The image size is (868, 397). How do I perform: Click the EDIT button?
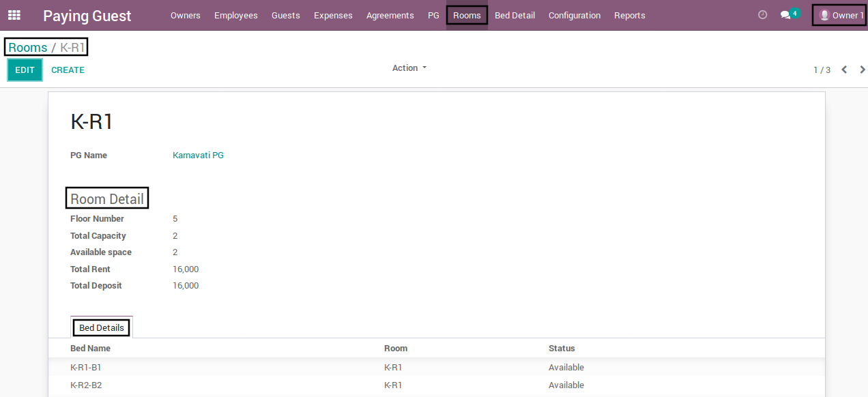25,70
